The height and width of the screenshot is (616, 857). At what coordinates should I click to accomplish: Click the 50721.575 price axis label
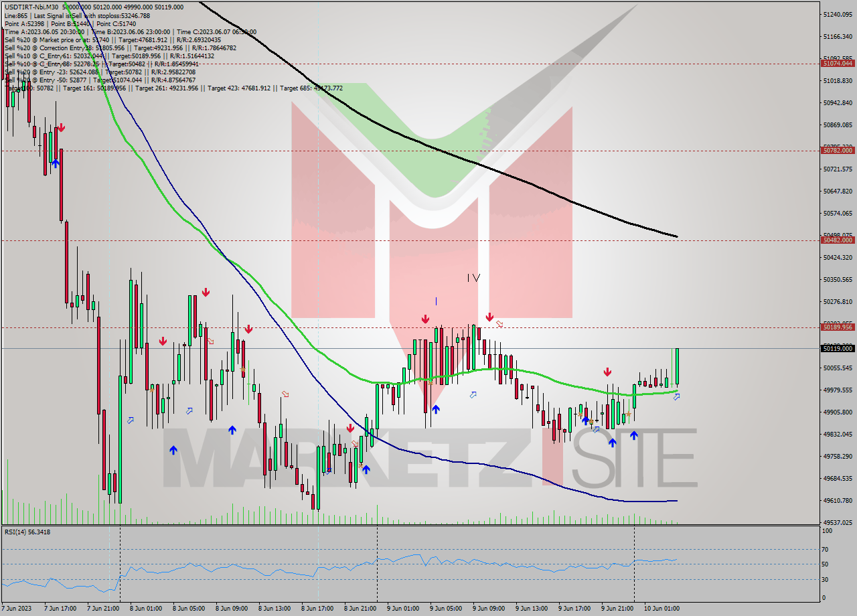840,169
